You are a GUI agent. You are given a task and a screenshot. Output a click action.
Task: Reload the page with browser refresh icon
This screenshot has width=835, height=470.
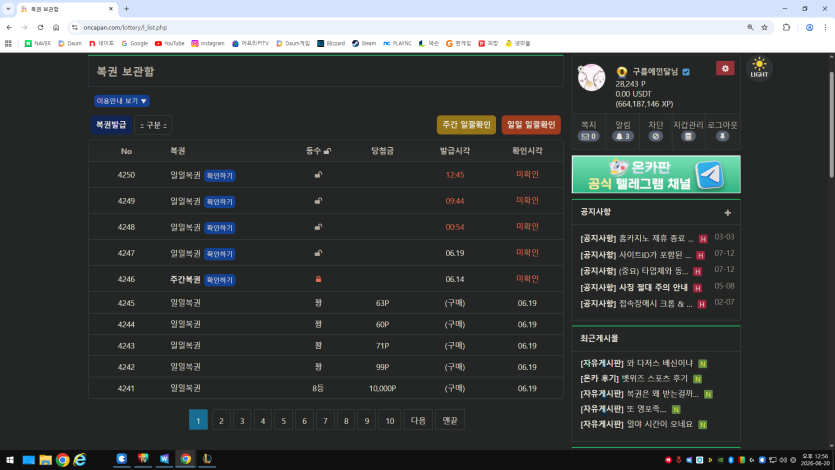(x=40, y=27)
